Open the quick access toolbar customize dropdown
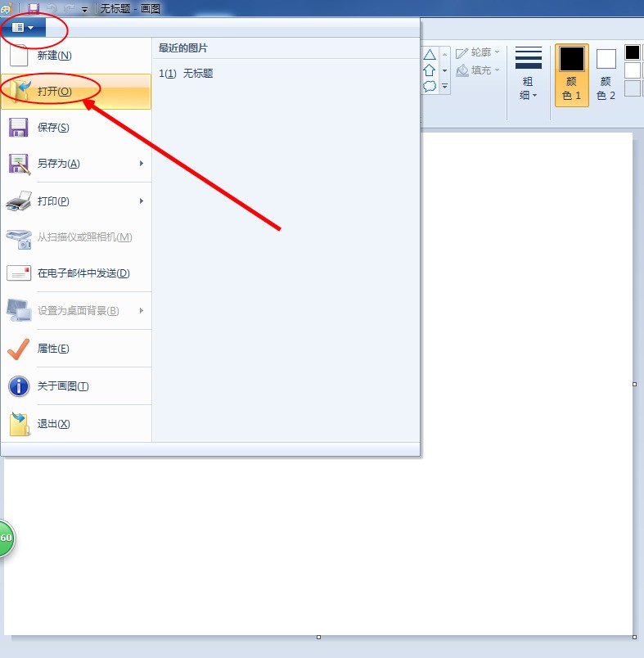 [85, 9]
